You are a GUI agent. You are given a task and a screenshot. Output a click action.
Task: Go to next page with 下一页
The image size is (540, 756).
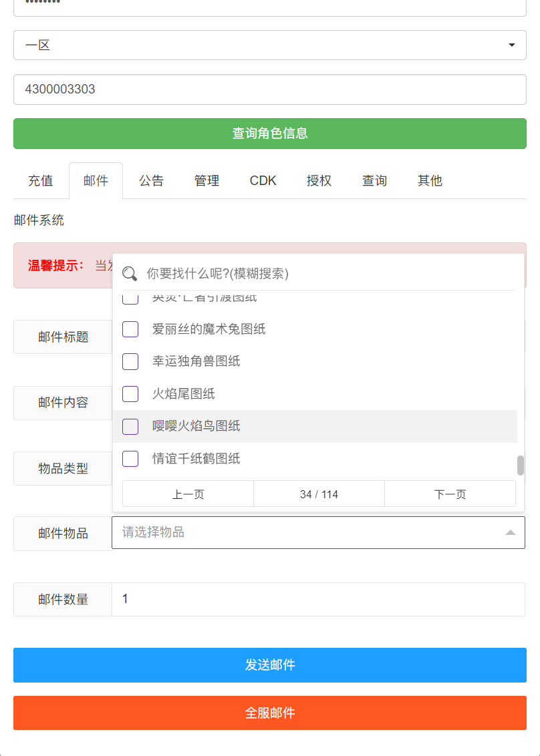449,494
